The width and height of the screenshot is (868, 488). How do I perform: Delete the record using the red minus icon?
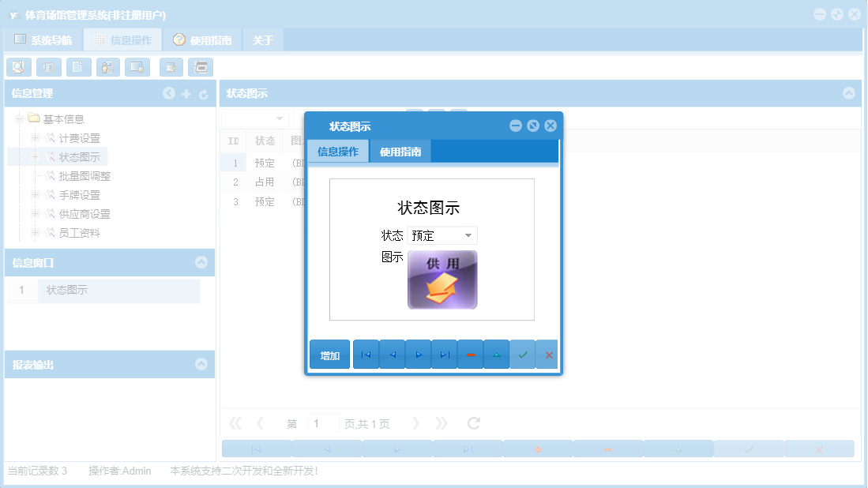tap(470, 355)
